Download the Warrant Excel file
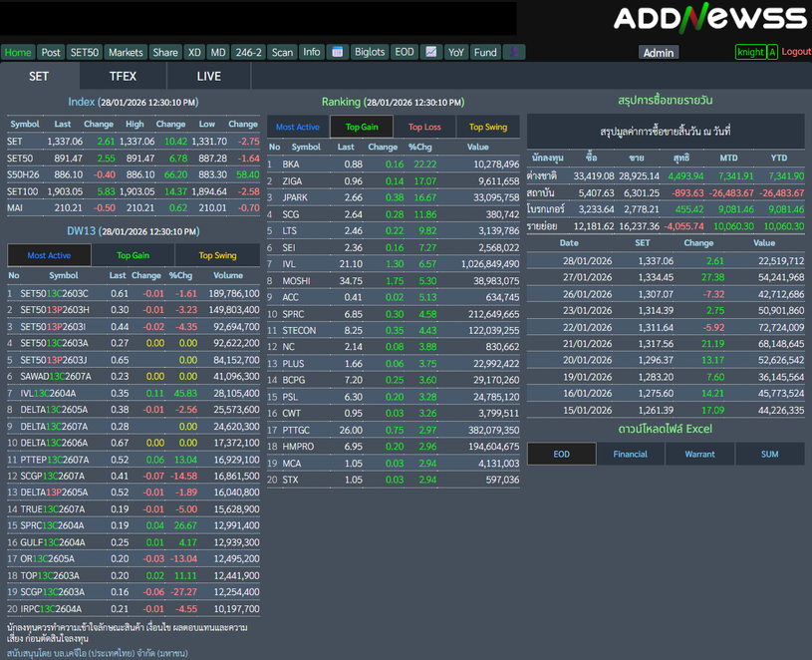This screenshot has width=812, height=660. point(699,454)
